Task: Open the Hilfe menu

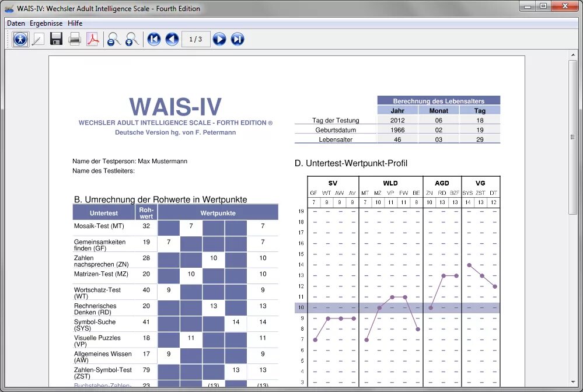Action: pos(75,23)
